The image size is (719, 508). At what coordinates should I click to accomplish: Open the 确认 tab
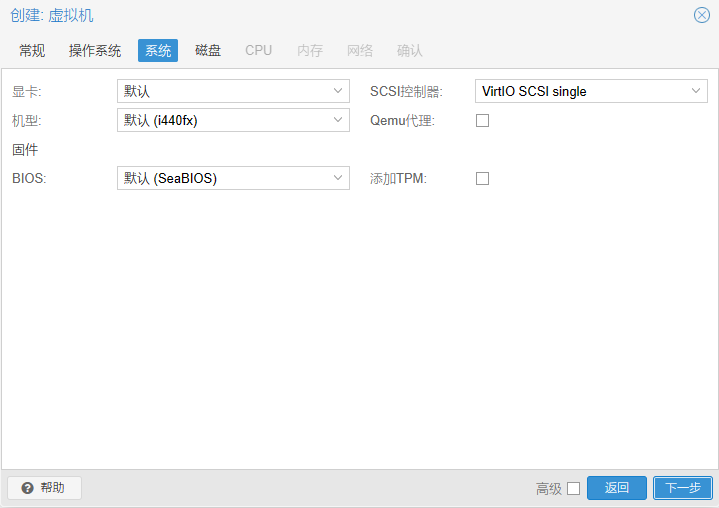click(410, 50)
